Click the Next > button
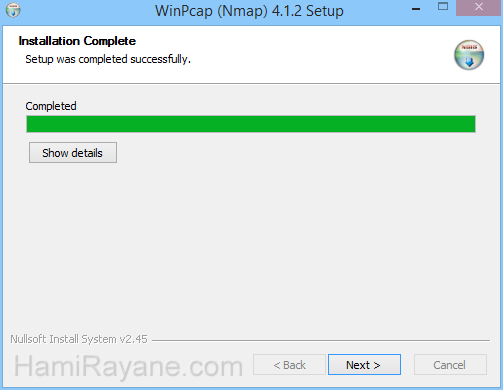The height and width of the screenshot is (390, 503). 364,364
